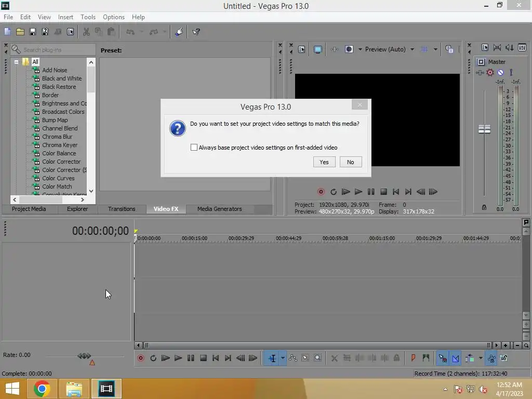The image size is (532, 399).
Task: Click the Split Screen View icon in preview
Action: point(349,49)
